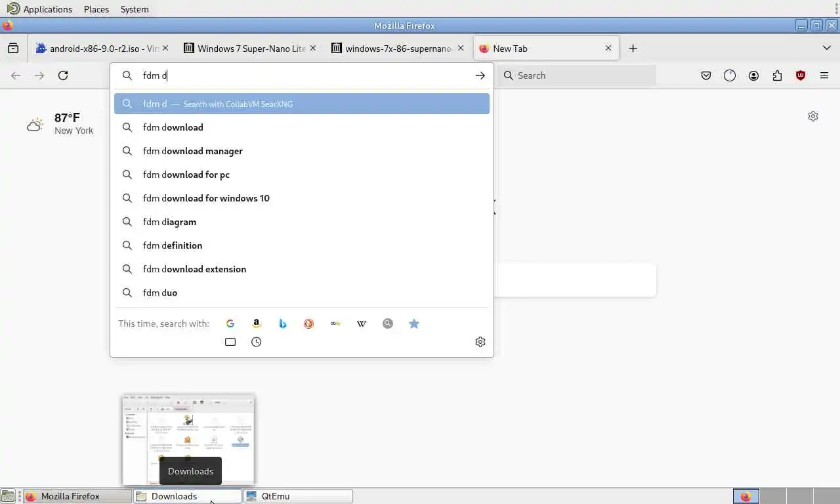The image size is (840, 504).
Task: Switch to QtEmu taskbar window
Action: 298,496
